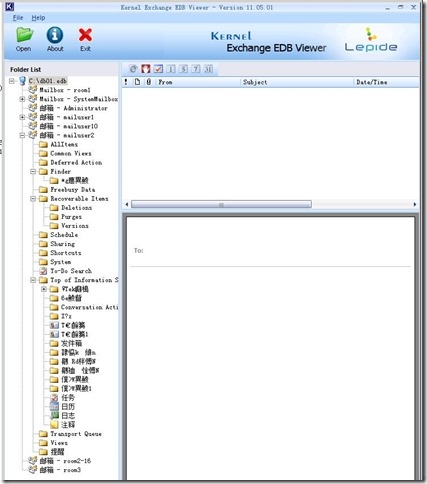Open the AllItems folder

pyautogui.click(x=64, y=144)
